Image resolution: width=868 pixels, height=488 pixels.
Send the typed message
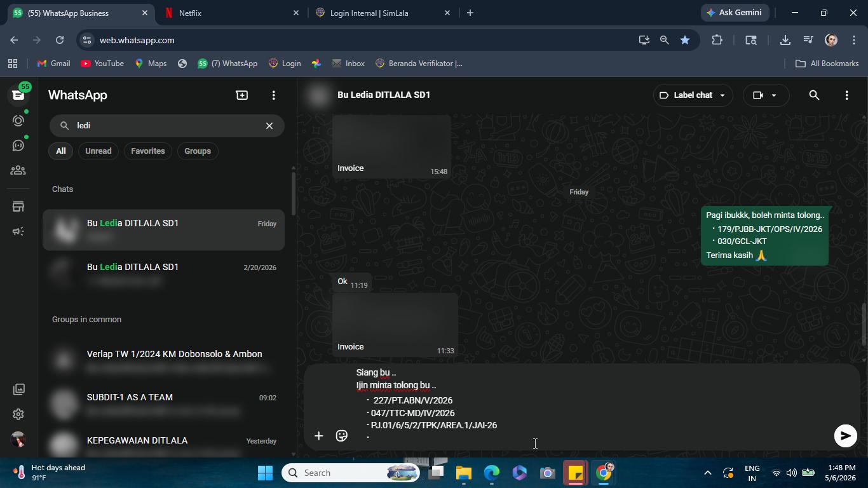[845, 435]
